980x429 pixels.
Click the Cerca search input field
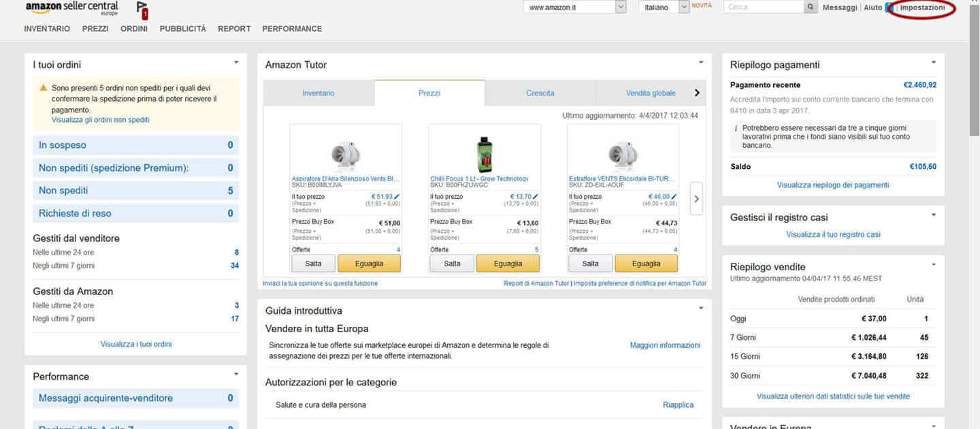(764, 7)
